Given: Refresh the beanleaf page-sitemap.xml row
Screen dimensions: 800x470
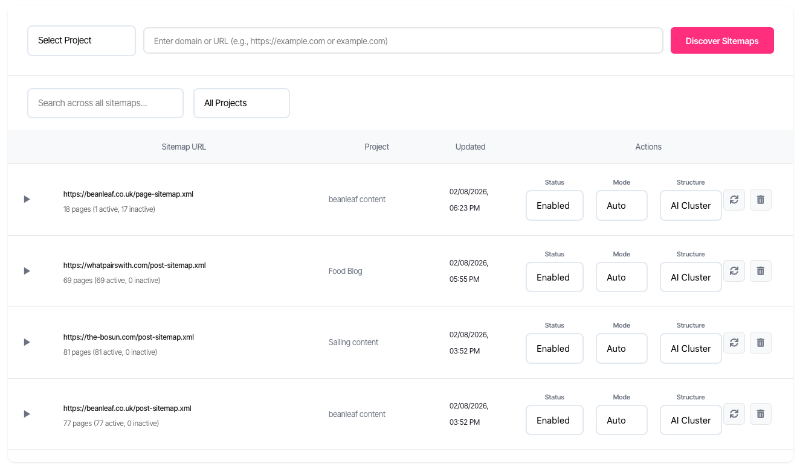Looking at the screenshot, I should coord(734,200).
